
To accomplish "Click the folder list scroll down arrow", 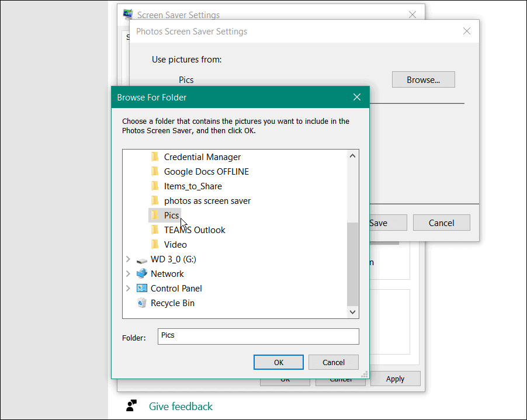I will (352, 313).
